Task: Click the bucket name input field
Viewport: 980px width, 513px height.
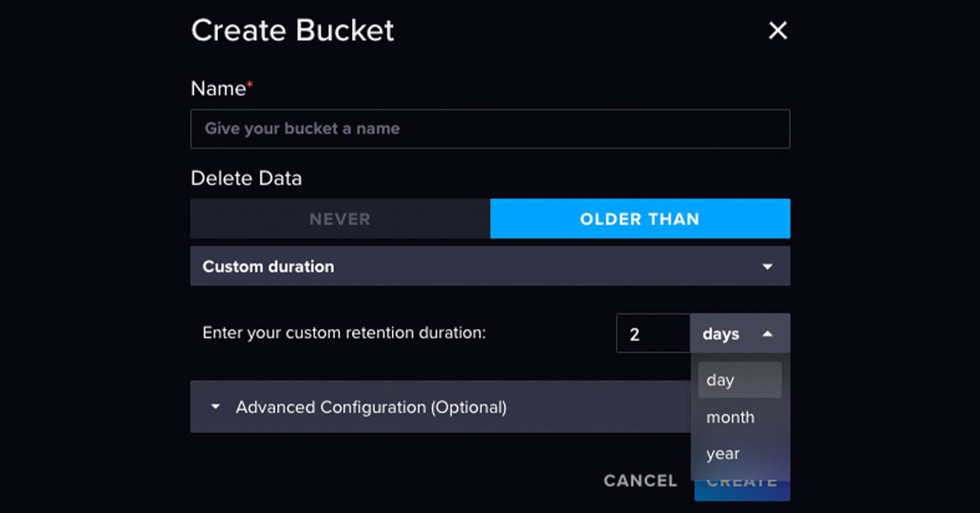Action: click(490, 128)
